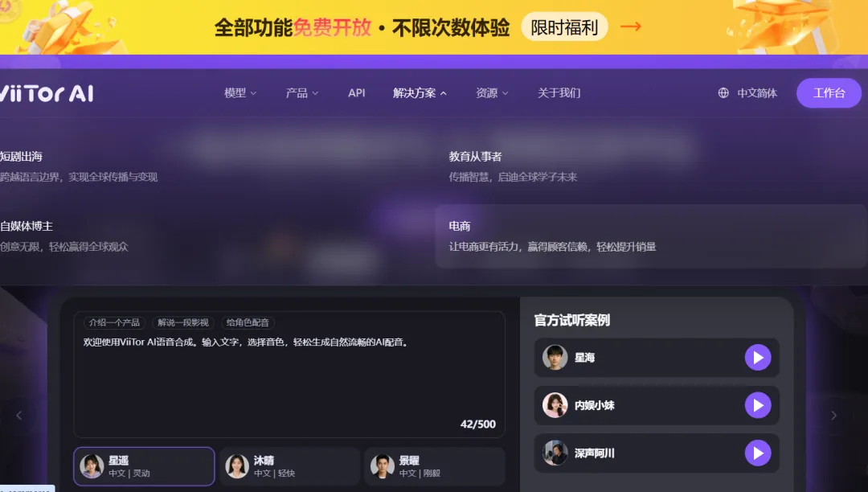Image resolution: width=868 pixels, height=492 pixels.
Task: Click the 内娱小妹 avatar thumbnail
Action: tap(555, 405)
